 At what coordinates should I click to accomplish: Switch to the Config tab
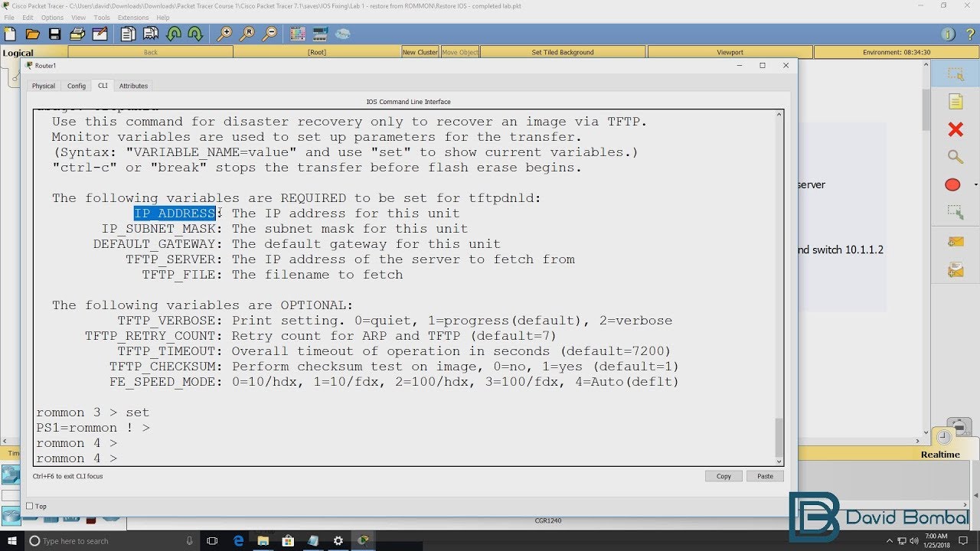pos(77,86)
